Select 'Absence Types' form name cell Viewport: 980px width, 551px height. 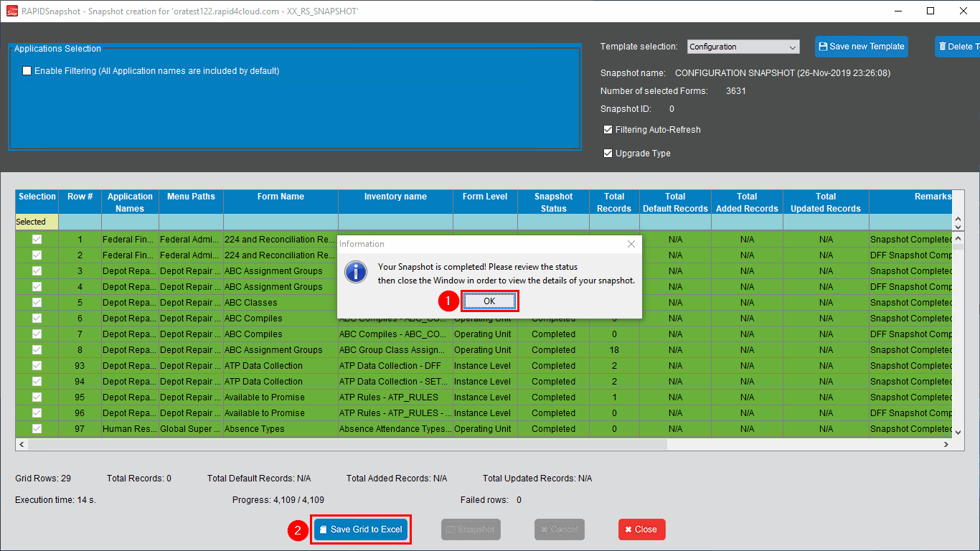point(281,429)
